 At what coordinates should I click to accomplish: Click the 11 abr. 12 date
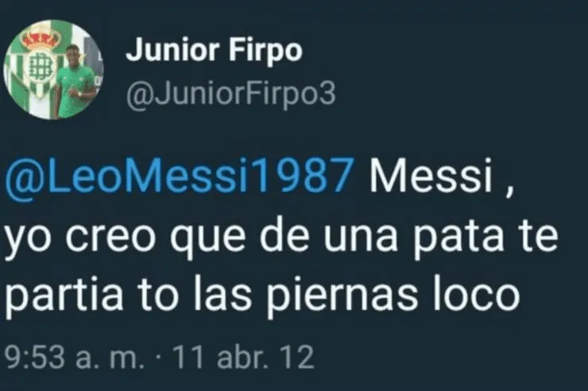(x=243, y=358)
